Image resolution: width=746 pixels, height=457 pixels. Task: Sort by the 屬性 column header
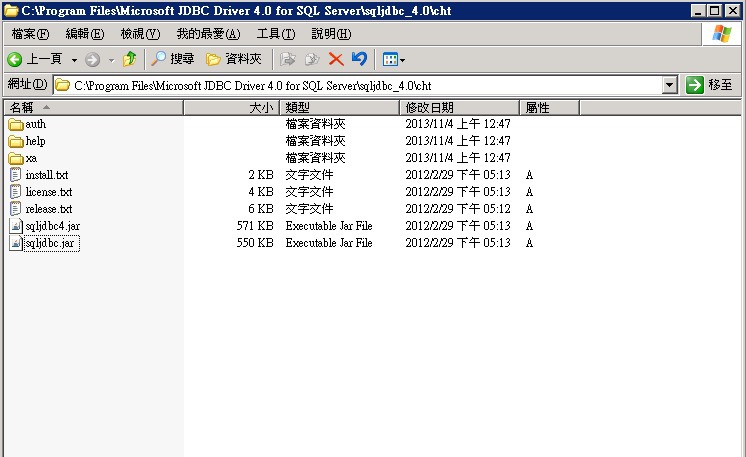click(550, 108)
